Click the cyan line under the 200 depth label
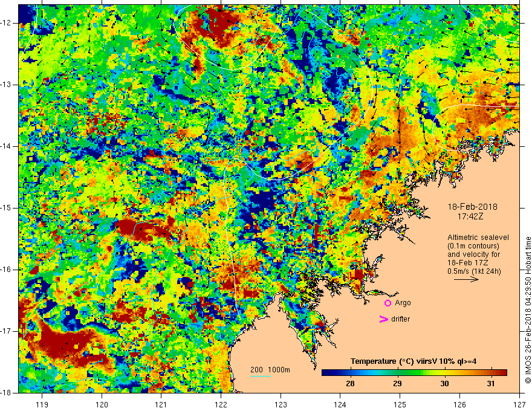Viewport: 532px width, 411px height. [x=261, y=376]
